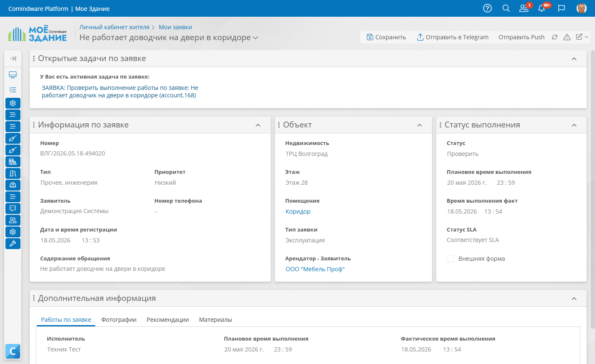This screenshot has height=364, width=595.
Task: Switch to the Материалы tab
Action: (x=215, y=320)
